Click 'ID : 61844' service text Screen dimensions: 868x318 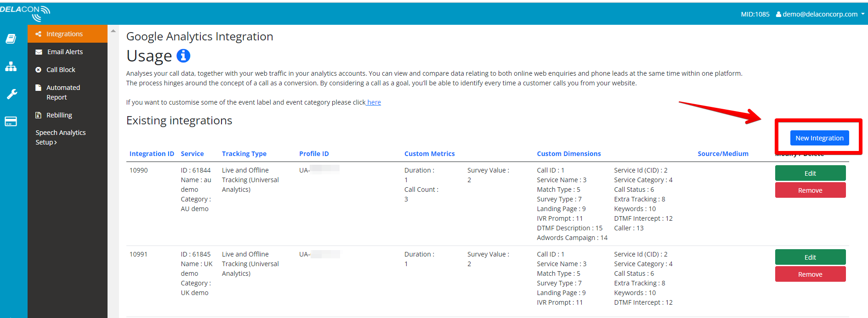(196, 170)
